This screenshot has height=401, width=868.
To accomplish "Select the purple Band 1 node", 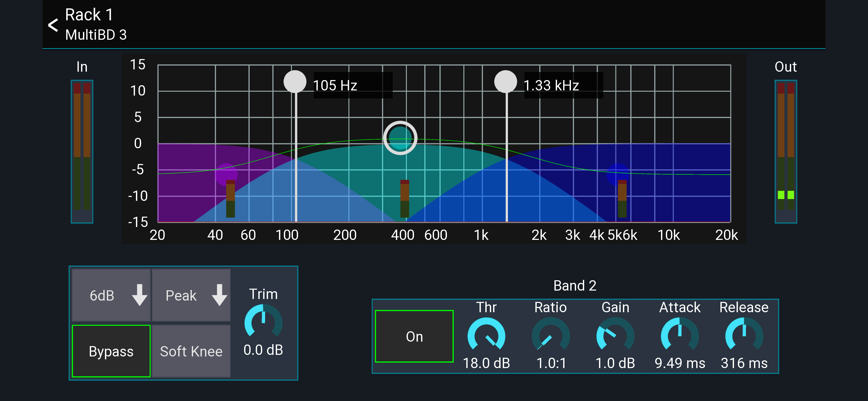I will pyautogui.click(x=226, y=175).
